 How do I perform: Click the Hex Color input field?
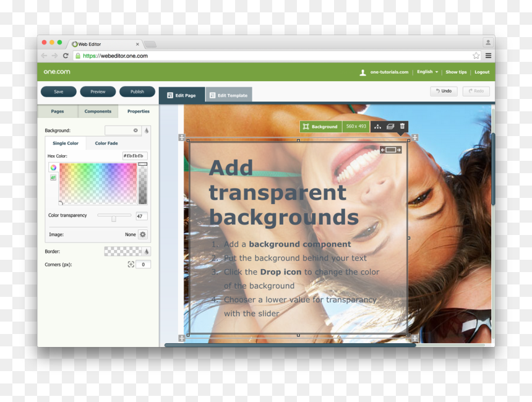point(135,156)
